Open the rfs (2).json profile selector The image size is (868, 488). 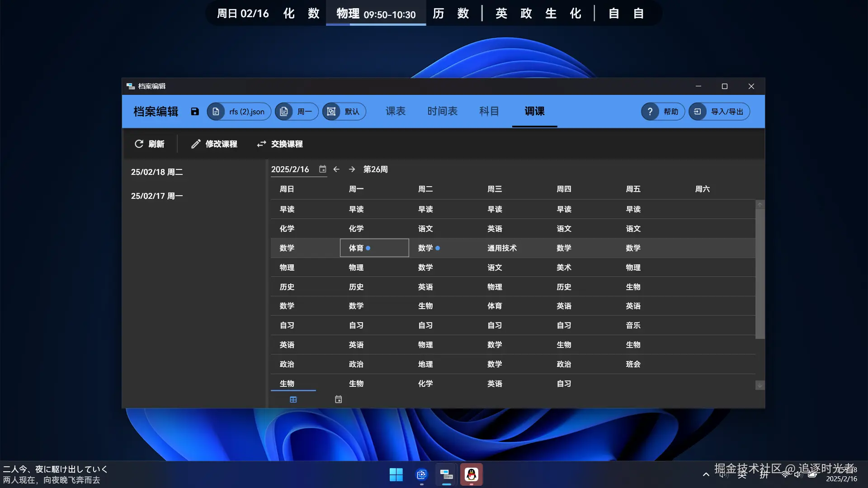pos(239,112)
